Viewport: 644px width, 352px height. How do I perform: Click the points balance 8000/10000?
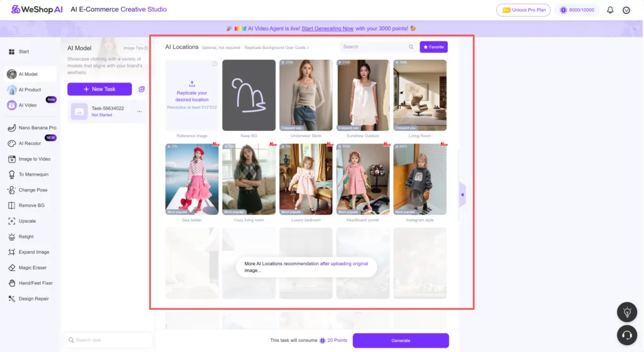click(577, 10)
